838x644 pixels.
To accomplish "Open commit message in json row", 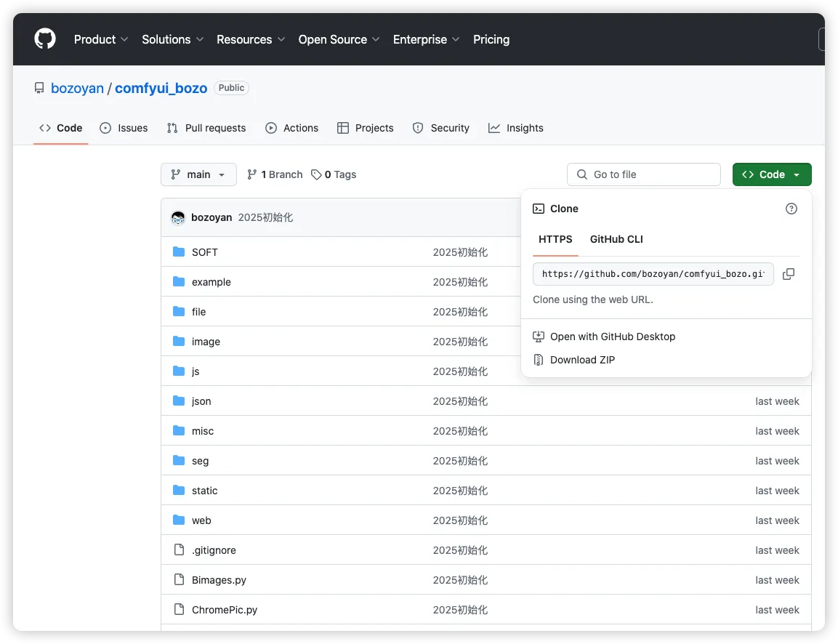I will pos(460,401).
